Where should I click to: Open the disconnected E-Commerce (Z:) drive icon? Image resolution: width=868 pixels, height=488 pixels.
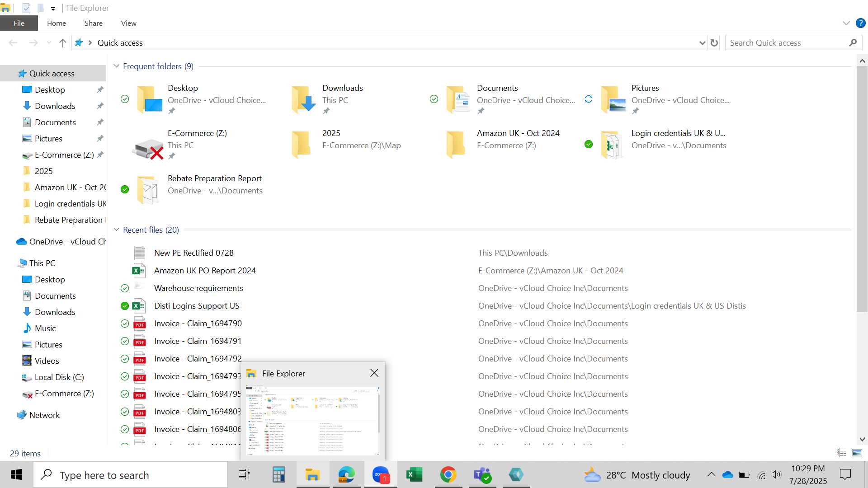coord(148,148)
